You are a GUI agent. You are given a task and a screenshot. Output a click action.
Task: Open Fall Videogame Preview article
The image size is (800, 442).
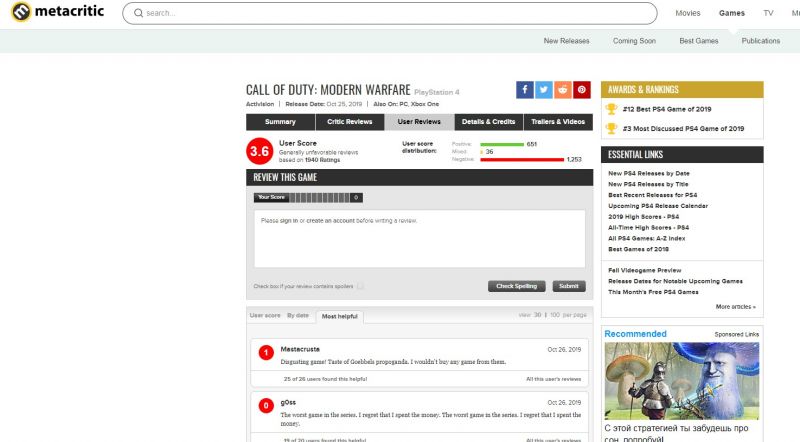click(x=644, y=271)
